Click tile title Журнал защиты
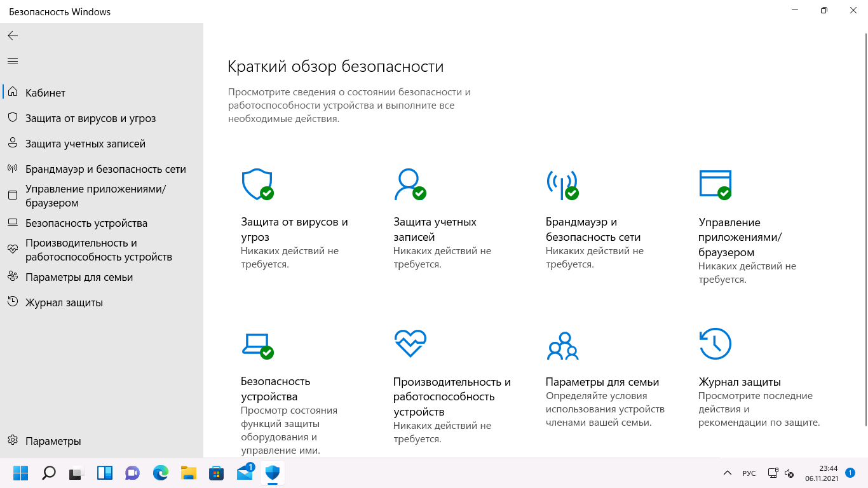The width and height of the screenshot is (868, 488). pyautogui.click(x=740, y=382)
